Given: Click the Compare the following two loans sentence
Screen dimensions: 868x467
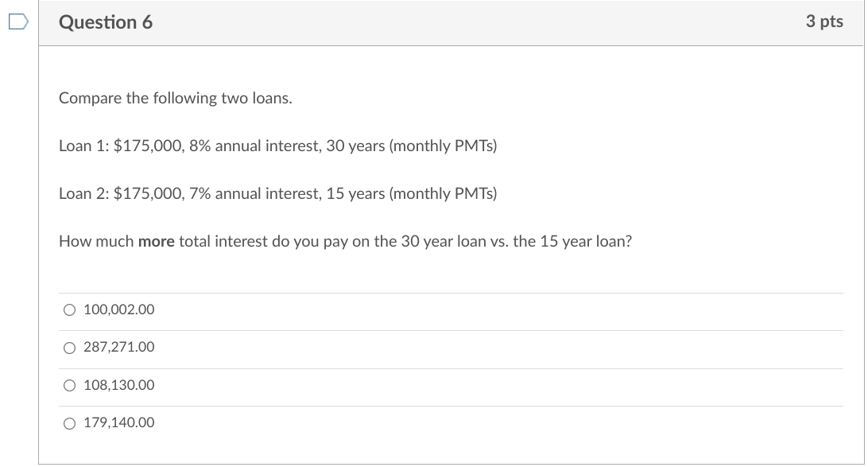Looking at the screenshot, I should click(176, 98).
